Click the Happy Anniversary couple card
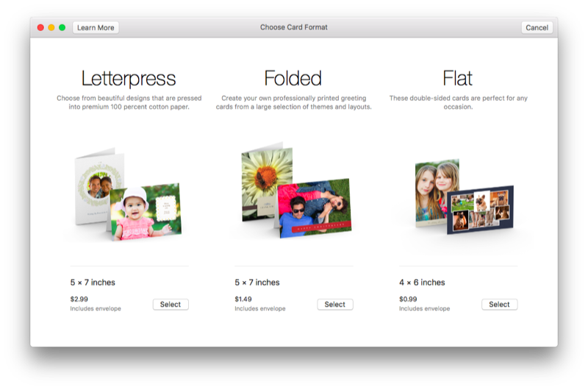 pos(315,208)
